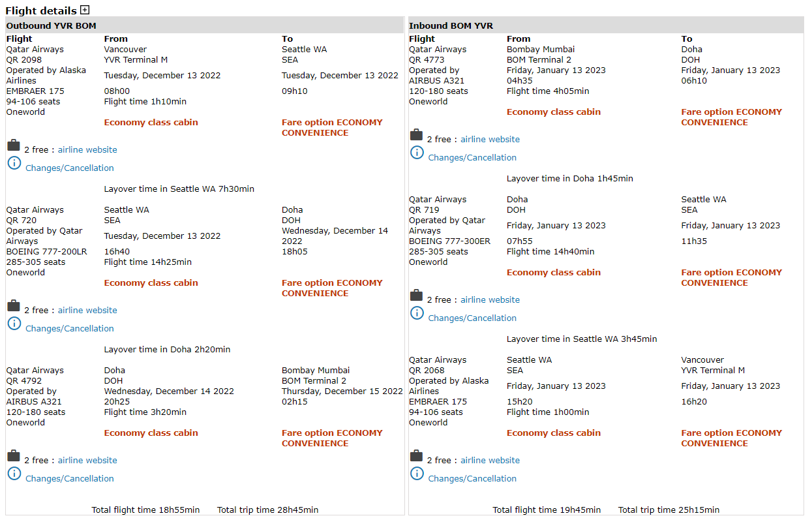Open airline website link for inbound Doha to Seattle
Viewport: 812px width, 520px height.
tap(490, 300)
